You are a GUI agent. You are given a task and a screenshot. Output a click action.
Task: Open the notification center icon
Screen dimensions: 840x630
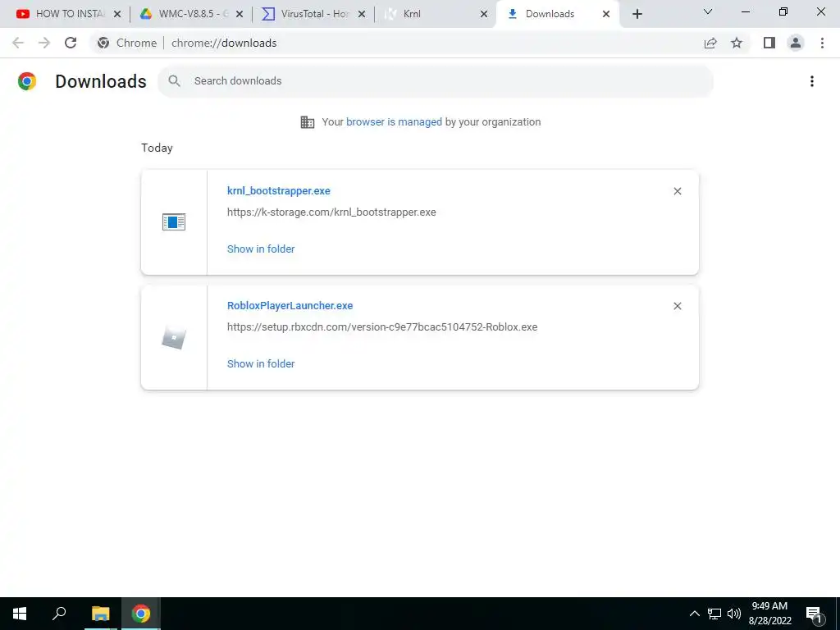click(814, 614)
